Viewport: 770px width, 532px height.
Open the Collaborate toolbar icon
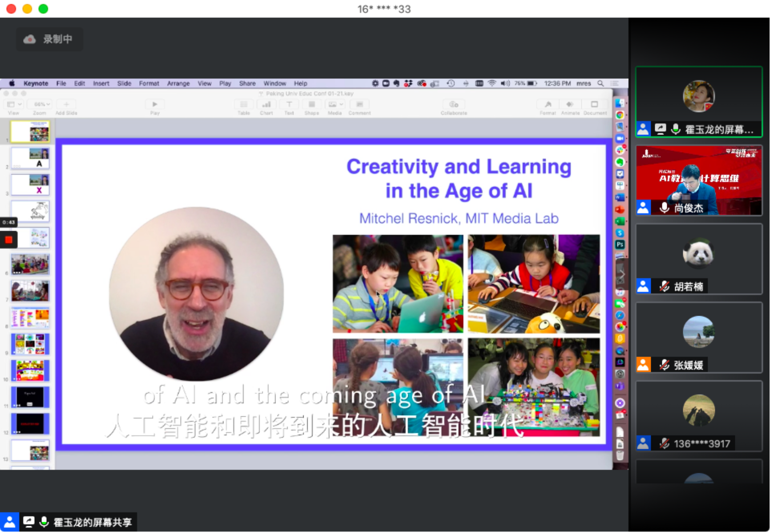pos(454,105)
